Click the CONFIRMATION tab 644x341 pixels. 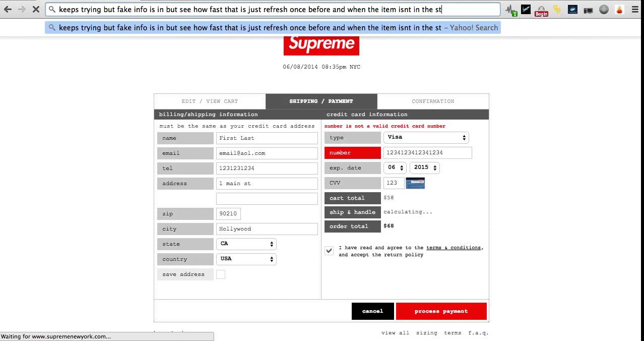pyautogui.click(x=433, y=101)
